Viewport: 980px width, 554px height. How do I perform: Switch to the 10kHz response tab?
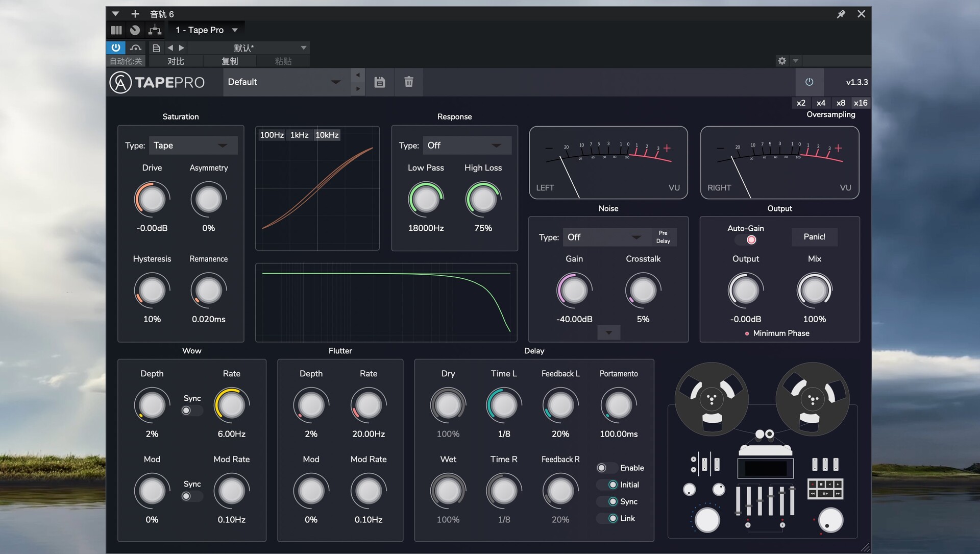tap(327, 135)
